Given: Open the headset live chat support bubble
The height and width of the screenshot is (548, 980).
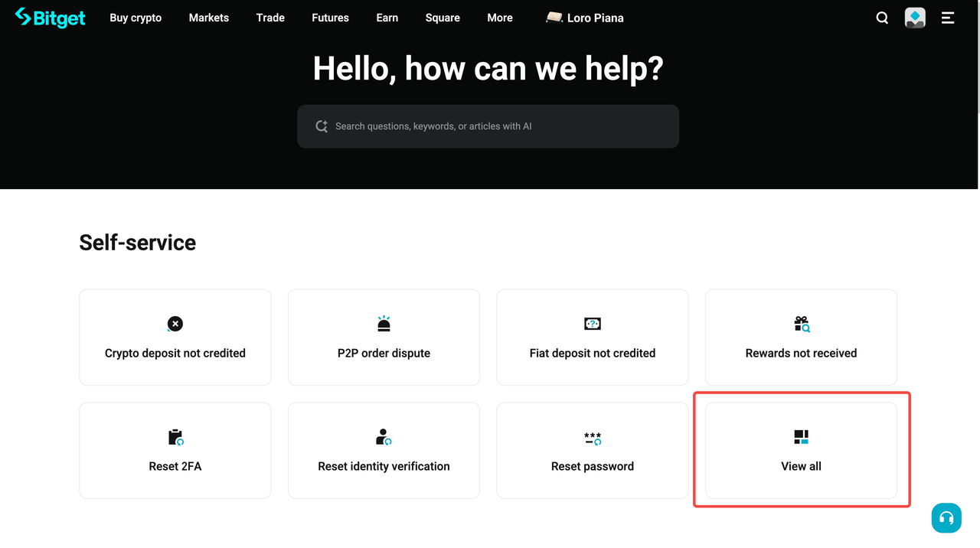Looking at the screenshot, I should [x=946, y=518].
